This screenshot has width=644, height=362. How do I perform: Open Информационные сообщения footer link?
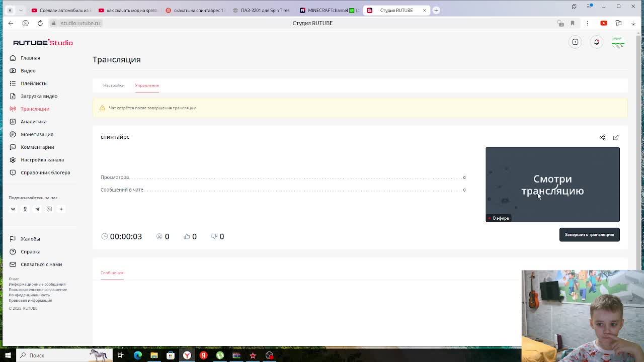pos(37,285)
